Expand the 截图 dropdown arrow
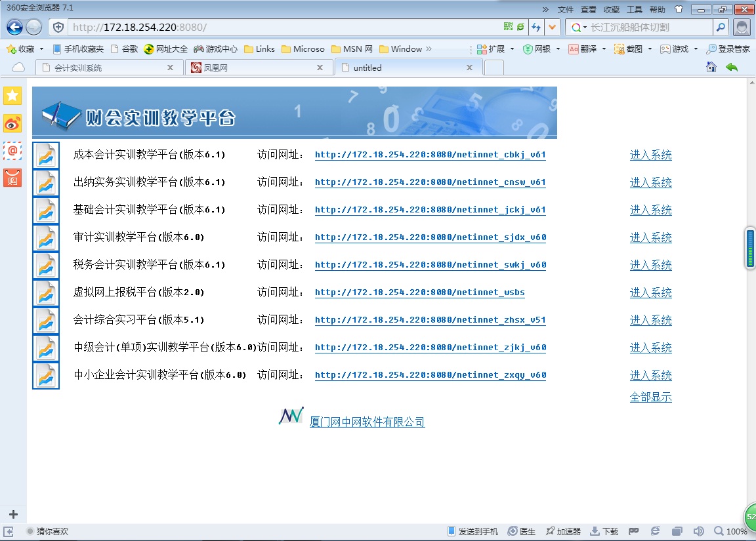The height and width of the screenshot is (541, 756). pyautogui.click(x=650, y=49)
